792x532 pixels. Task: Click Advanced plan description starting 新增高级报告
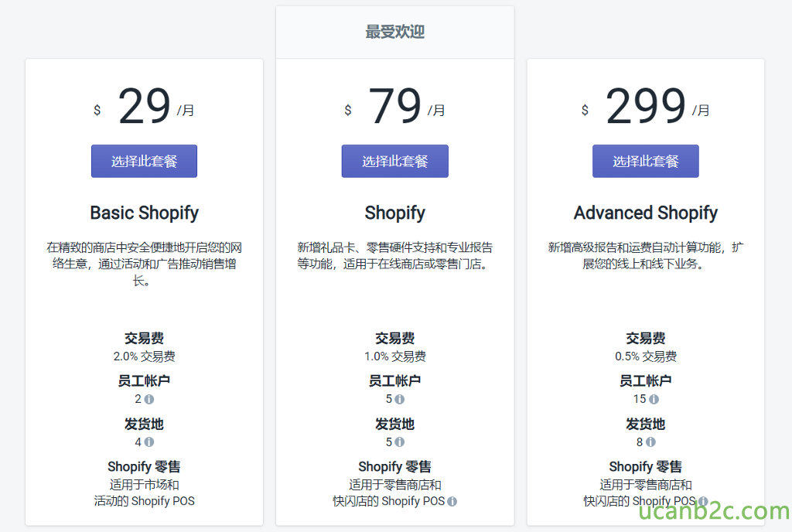646,255
